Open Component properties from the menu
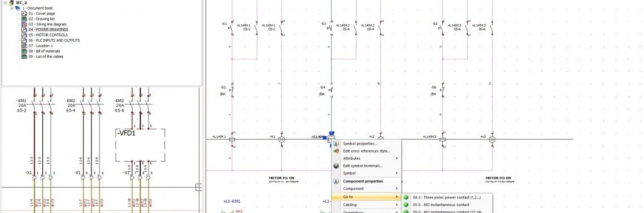The width and height of the screenshot is (644, 213). tap(363, 181)
